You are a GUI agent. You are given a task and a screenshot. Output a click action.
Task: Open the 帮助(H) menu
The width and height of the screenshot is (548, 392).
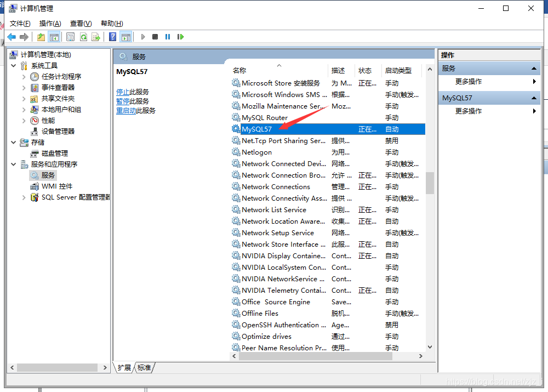click(112, 24)
